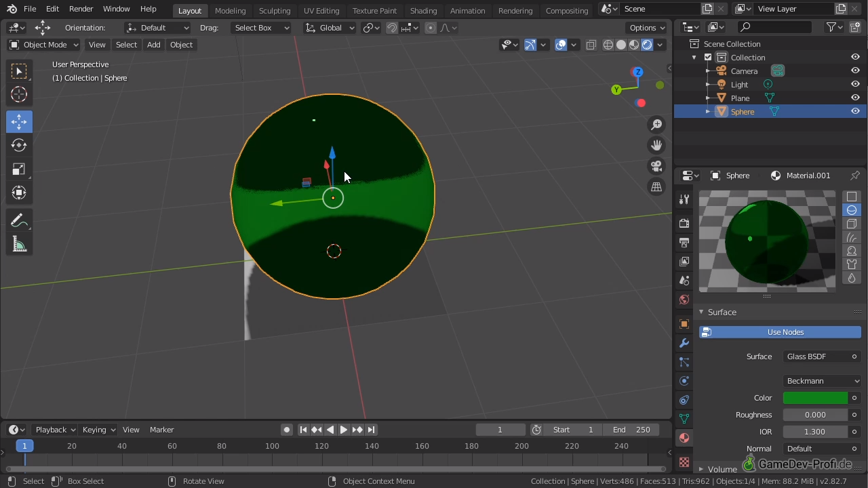Switch to the Modeling workspace tab
868x488 pixels.
(x=230, y=10)
